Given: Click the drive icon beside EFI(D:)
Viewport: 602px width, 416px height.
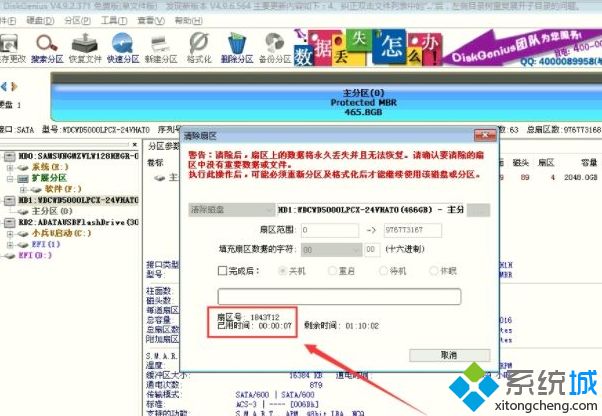Looking at the screenshot, I should (9, 256).
